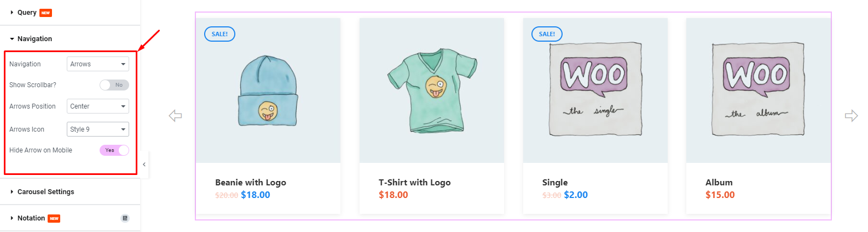The width and height of the screenshot is (868, 232).
Task: Click the Album product image
Action: point(758,89)
